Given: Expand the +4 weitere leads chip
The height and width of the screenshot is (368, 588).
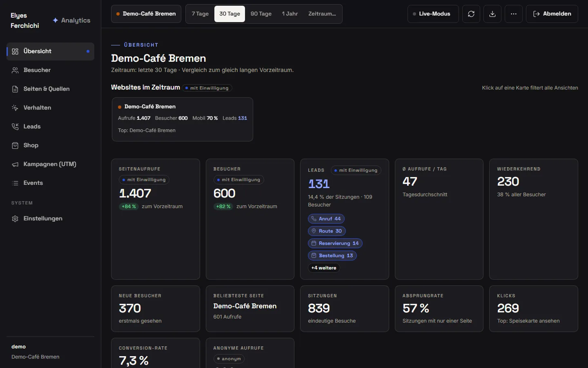Looking at the screenshot, I should (324, 268).
